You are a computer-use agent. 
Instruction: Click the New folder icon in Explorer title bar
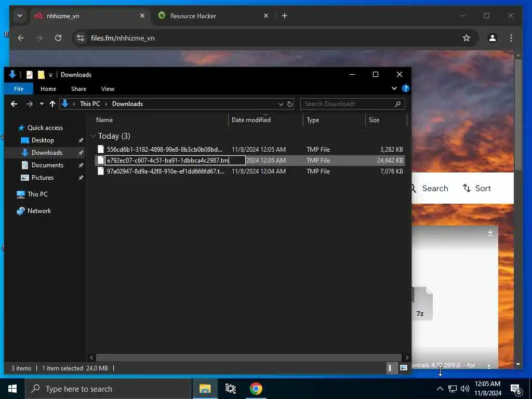click(x=41, y=75)
